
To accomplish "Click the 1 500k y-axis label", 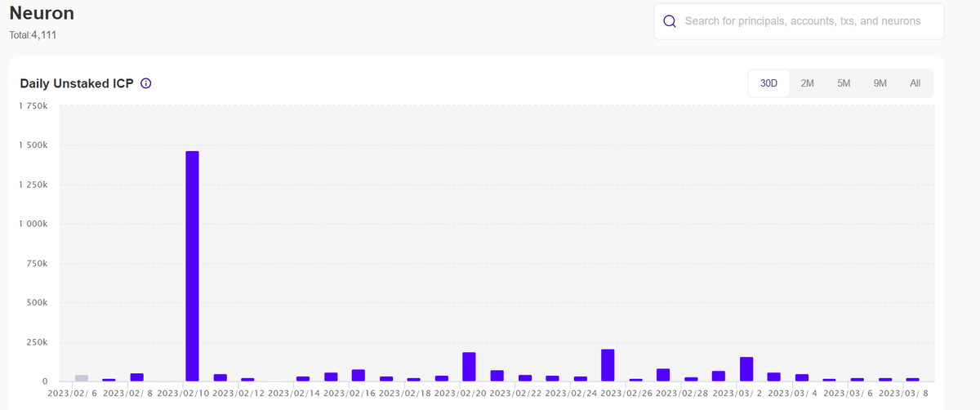I will (x=34, y=145).
